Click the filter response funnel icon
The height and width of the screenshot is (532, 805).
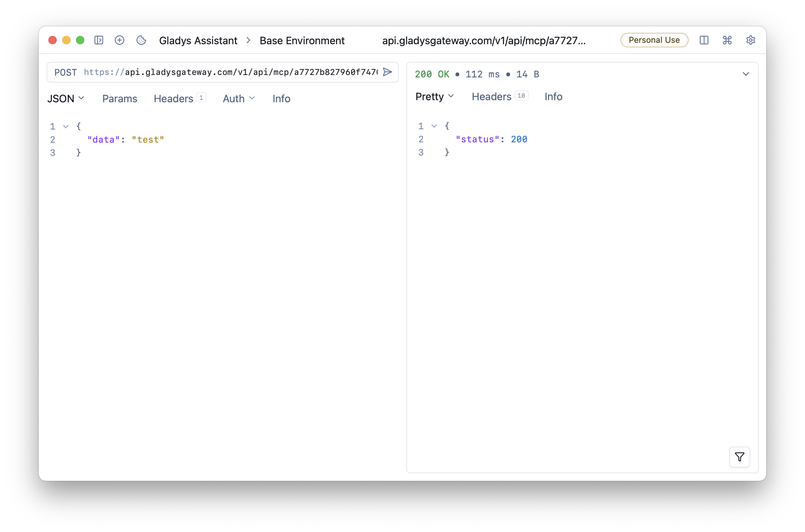click(739, 457)
